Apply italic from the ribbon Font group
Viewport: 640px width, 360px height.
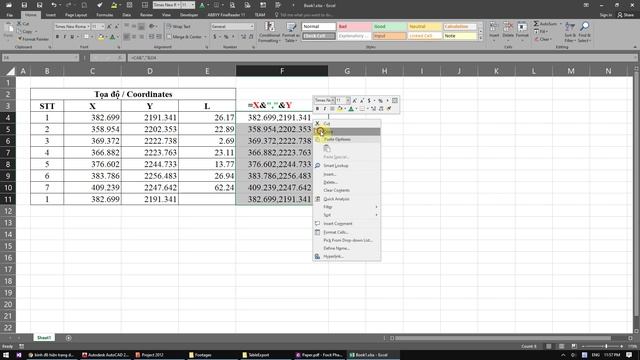64,37
